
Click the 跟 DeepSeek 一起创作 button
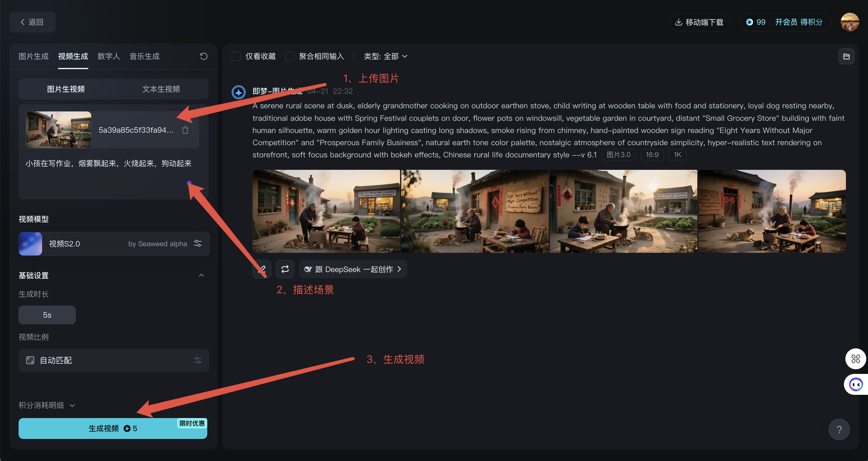(353, 269)
